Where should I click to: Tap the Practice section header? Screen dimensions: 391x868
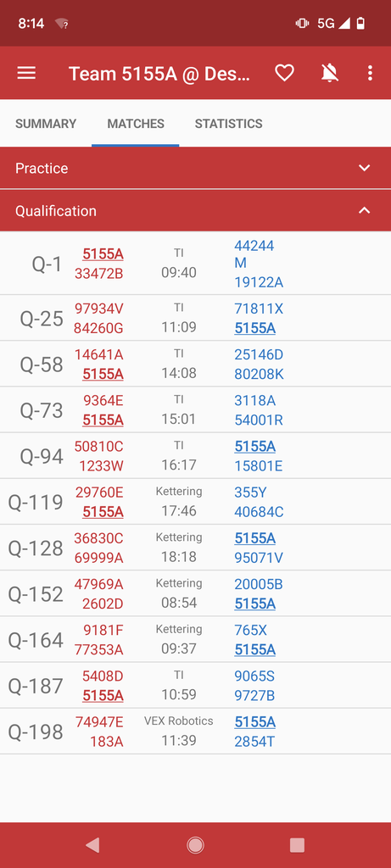coord(195,168)
